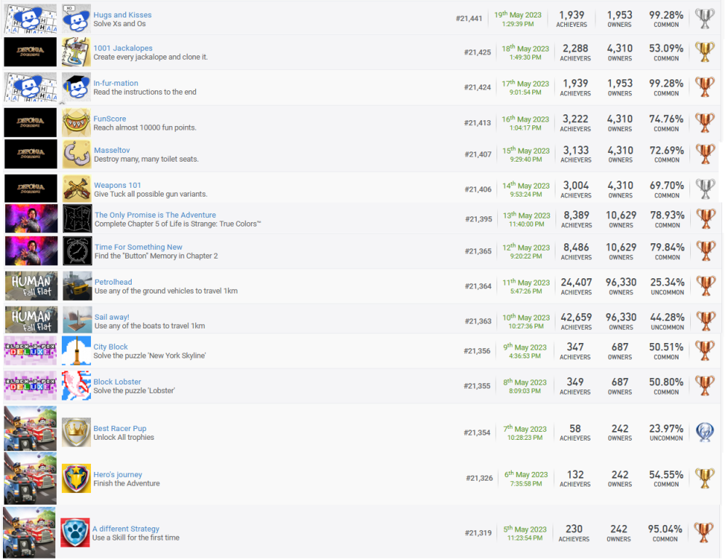Image resolution: width=728 pixels, height=560 pixels.
Task: Click the platinum trophy cup for Best Racer Pup
Action: point(705,433)
